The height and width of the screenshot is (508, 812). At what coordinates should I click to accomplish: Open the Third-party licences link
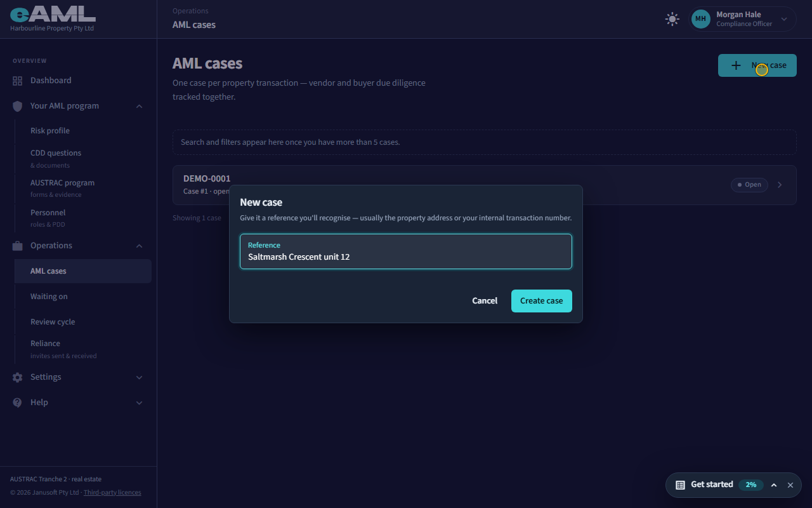pos(112,492)
